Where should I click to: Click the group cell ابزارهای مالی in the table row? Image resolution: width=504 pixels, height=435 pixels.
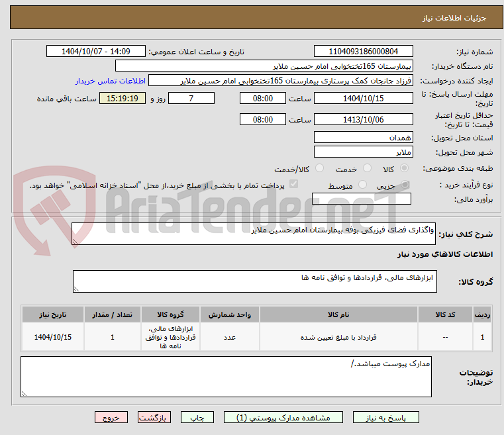coord(170,337)
